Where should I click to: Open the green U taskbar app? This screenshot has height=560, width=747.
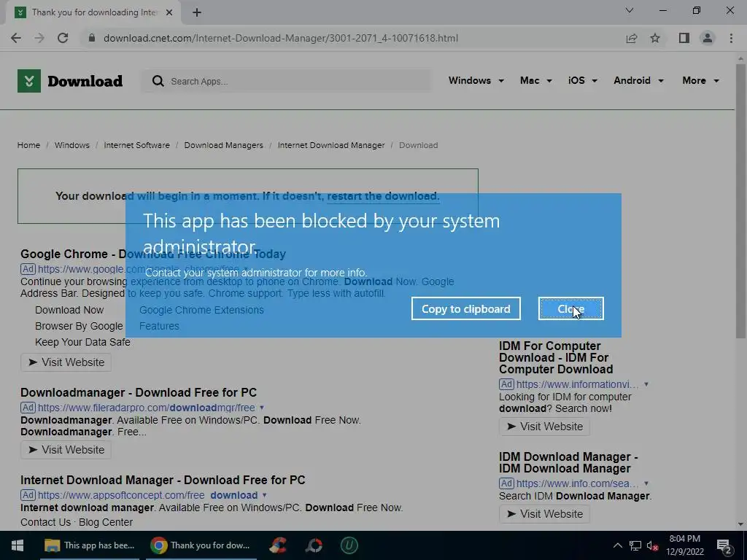349,545
